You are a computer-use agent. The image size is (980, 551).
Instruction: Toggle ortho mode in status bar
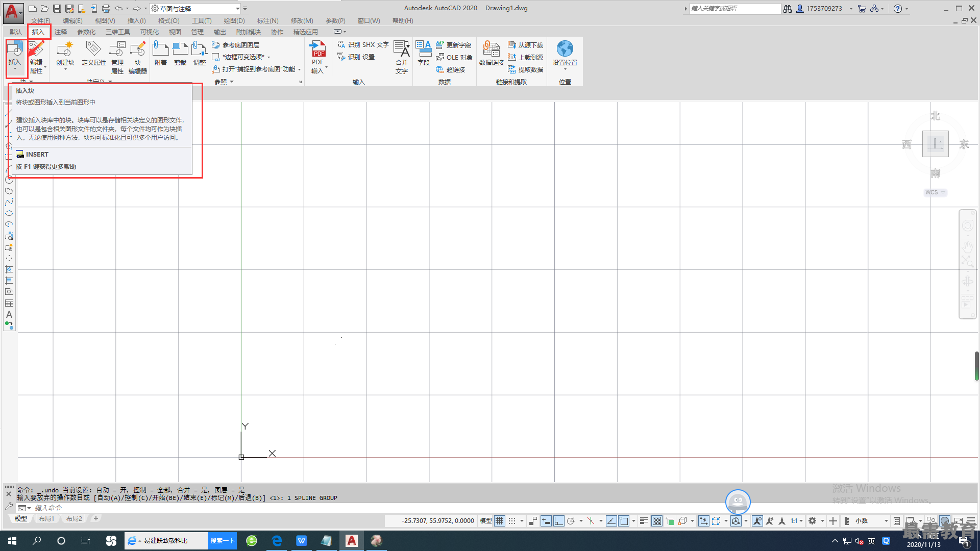559,521
